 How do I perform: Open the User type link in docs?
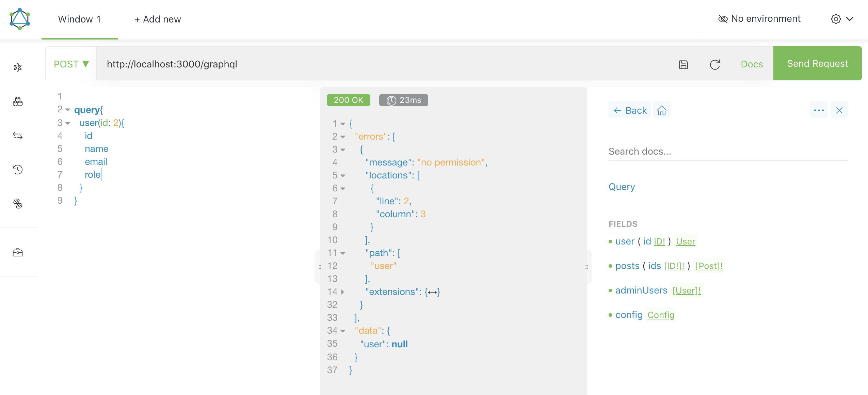pyautogui.click(x=685, y=241)
